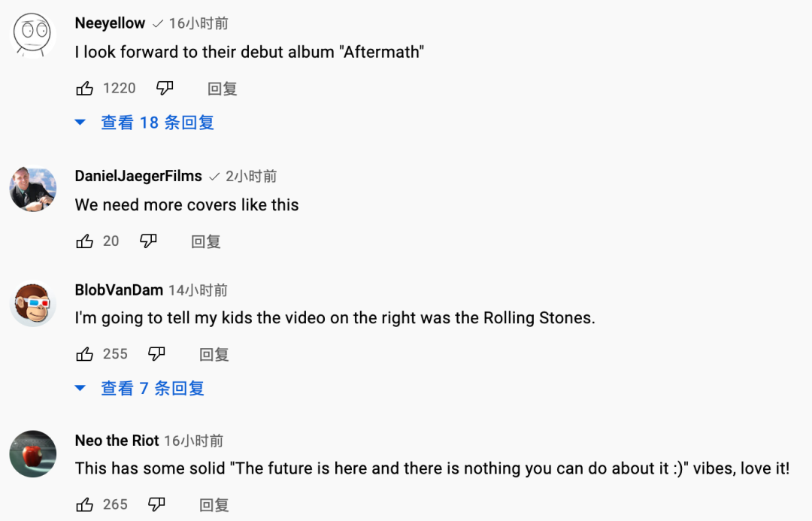This screenshot has width=812, height=521.
Task: Like BlobVanDam's Rolling Stones comment
Action: (84, 354)
